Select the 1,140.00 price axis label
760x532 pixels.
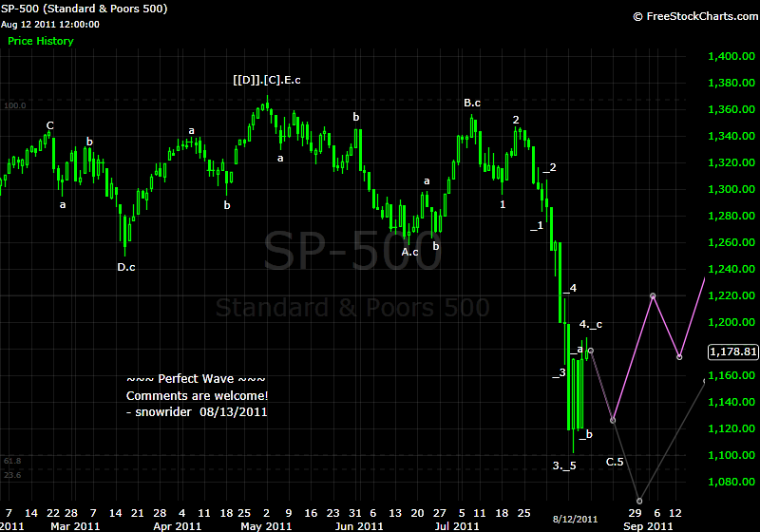pos(731,402)
